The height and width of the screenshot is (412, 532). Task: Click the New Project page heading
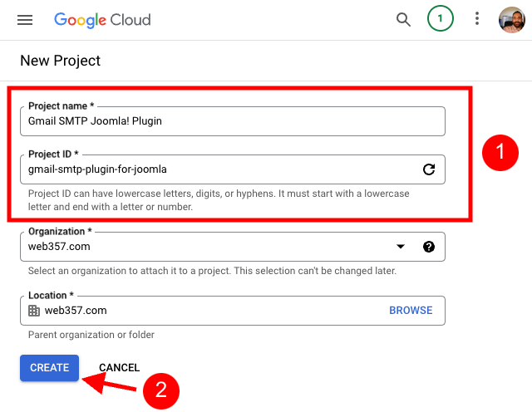pyautogui.click(x=61, y=61)
